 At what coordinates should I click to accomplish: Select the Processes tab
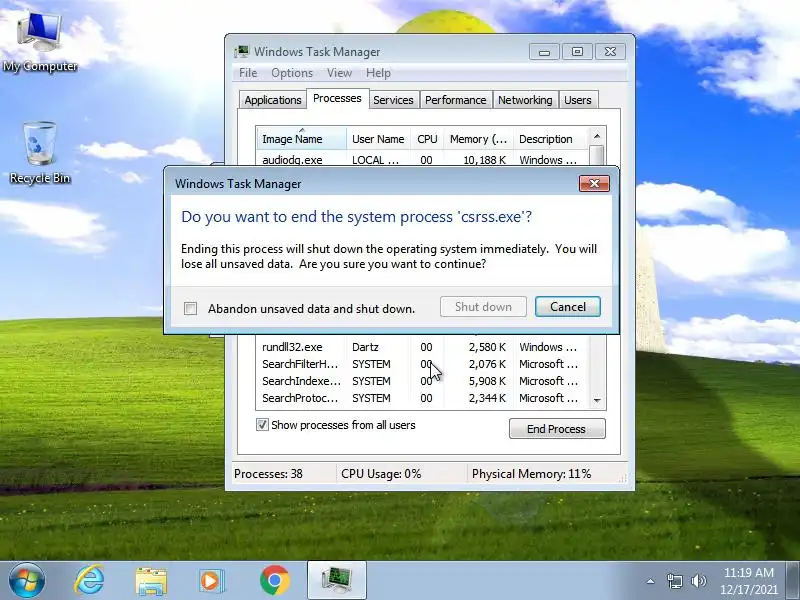coord(337,98)
